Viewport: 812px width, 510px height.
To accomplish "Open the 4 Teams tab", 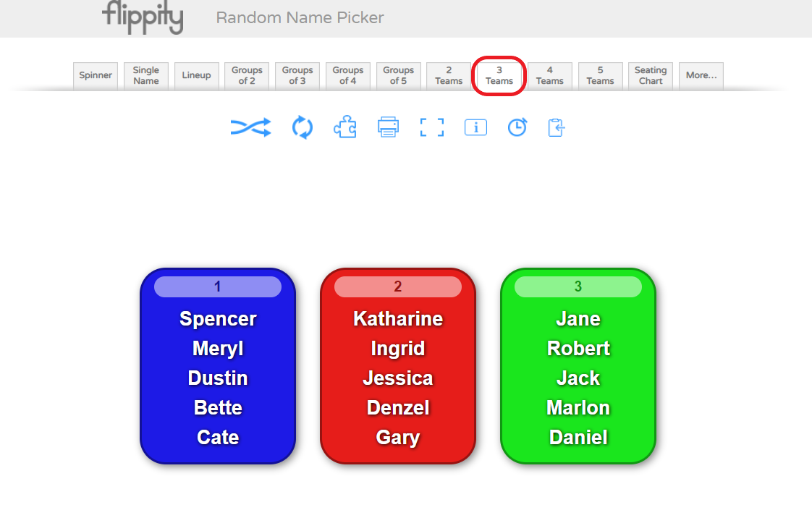I will coord(549,75).
